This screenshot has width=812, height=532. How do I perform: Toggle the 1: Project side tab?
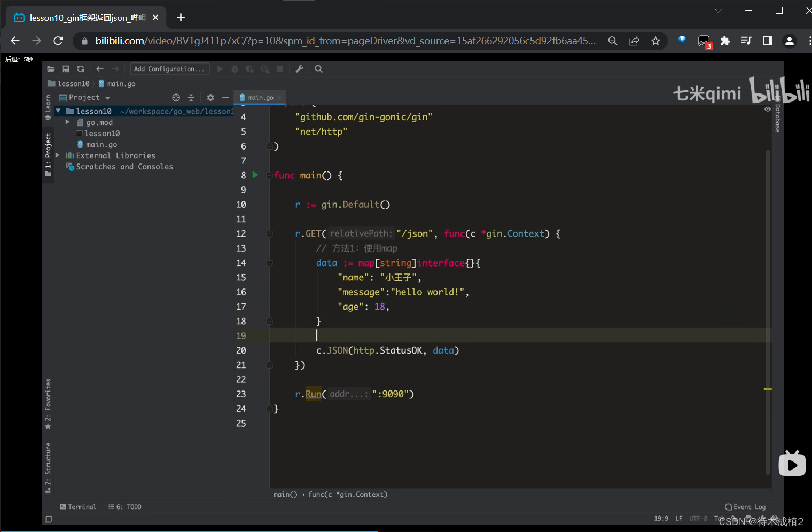[x=48, y=154]
